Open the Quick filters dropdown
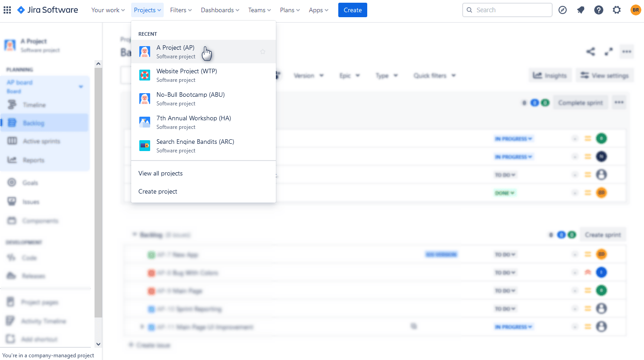644x360 pixels. pyautogui.click(x=435, y=76)
